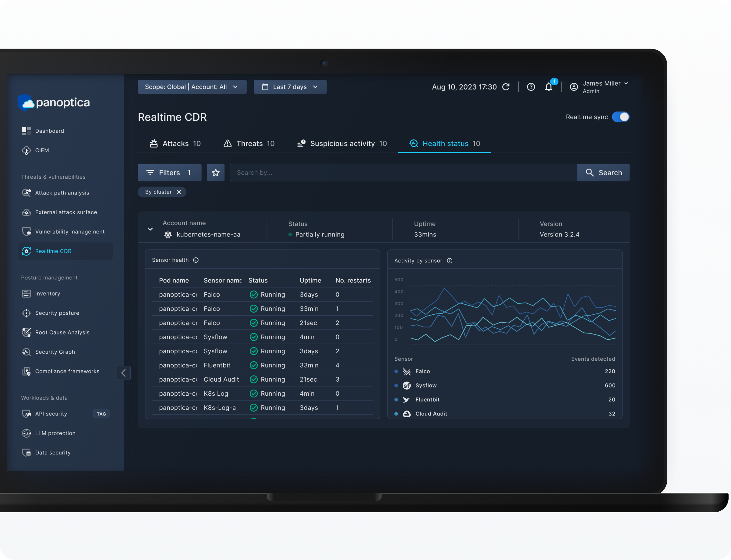The width and height of the screenshot is (731, 560).
Task: Click the Realtime CDR sidebar icon
Action: click(26, 251)
